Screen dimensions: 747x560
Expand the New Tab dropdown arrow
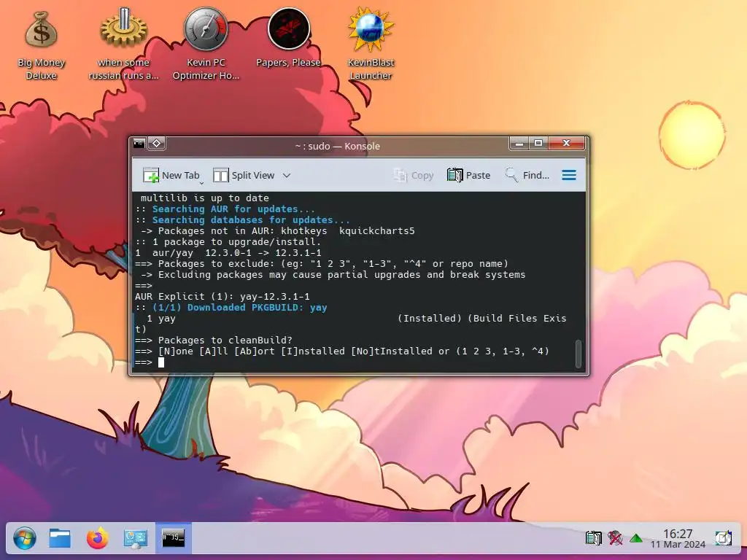tap(201, 183)
